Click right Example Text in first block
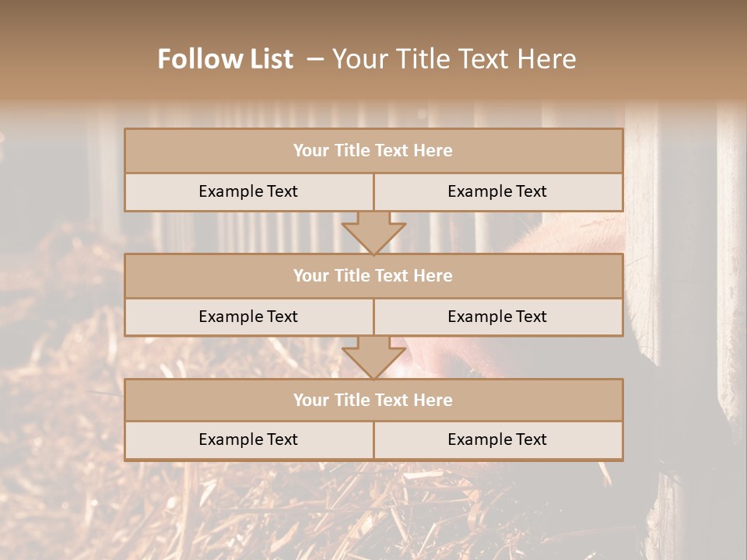The image size is (747, 560). (x=497, y=191)
